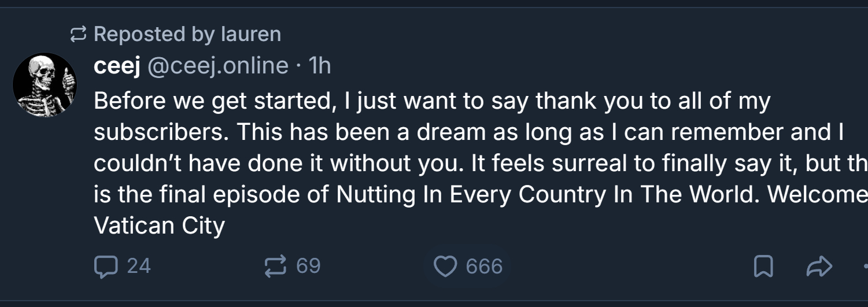
Task: Click the repost icon beside 'Reposted by'
Action: click(x=77, y=35)
